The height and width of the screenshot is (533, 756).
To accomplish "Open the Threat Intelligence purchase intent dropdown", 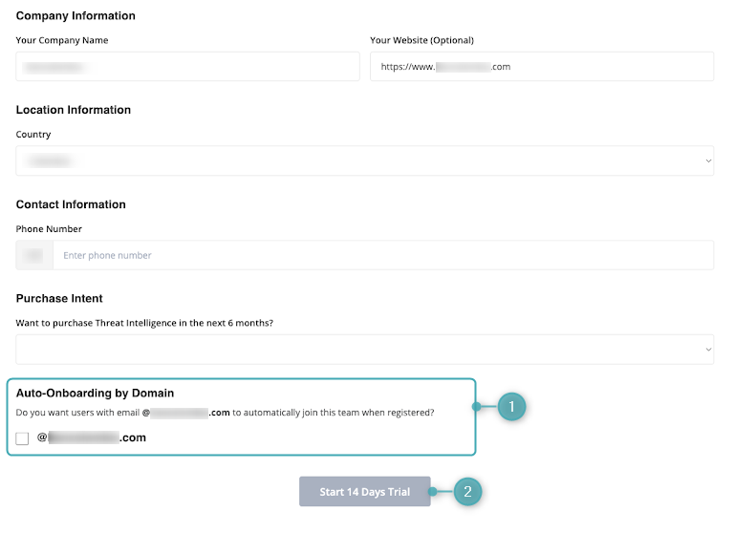I will click(364, 350).
